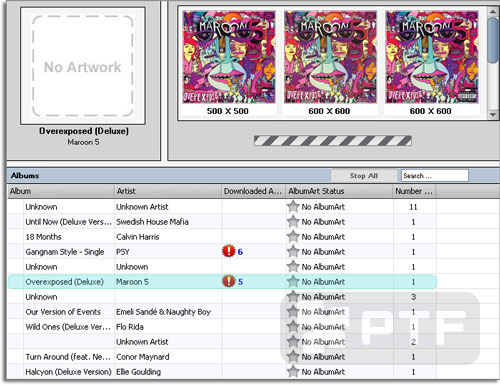Select the Turn Around (feat. Ne... album

pyautogui.click(x=68, y=357)
